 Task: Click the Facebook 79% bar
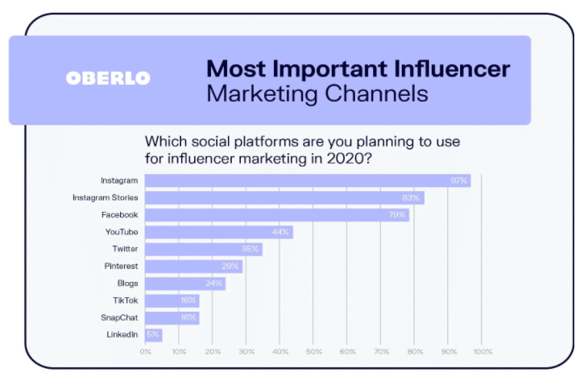tap(277, 215)
